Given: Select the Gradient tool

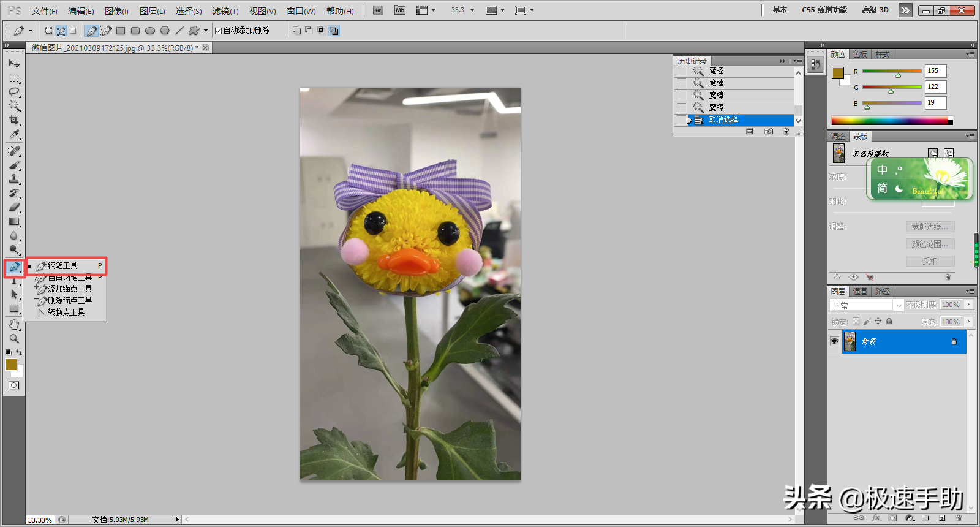Looking at the screenshot, I should 14,221.
